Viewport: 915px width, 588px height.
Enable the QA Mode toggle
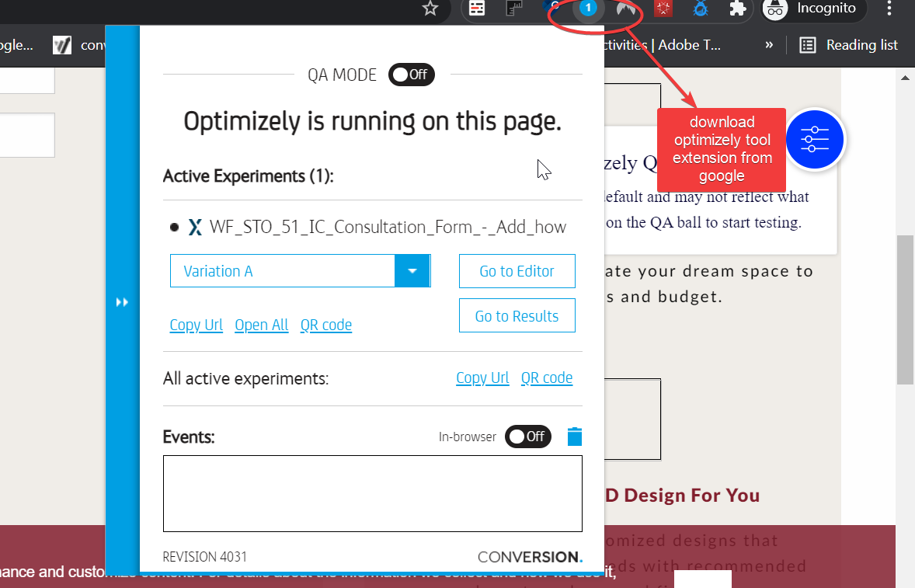(x=412, y=75)
